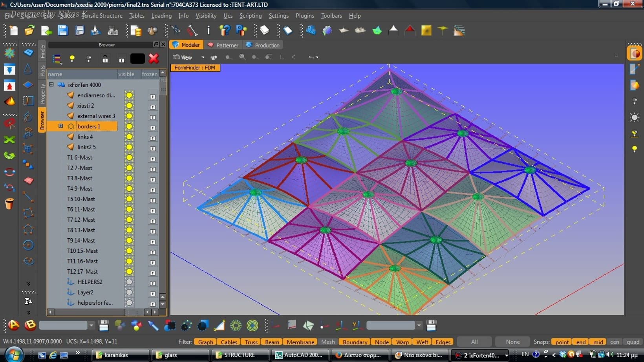Screen dimensions: 644x362
Task: Click the red X delete icon in Browser
Action: 154,59
